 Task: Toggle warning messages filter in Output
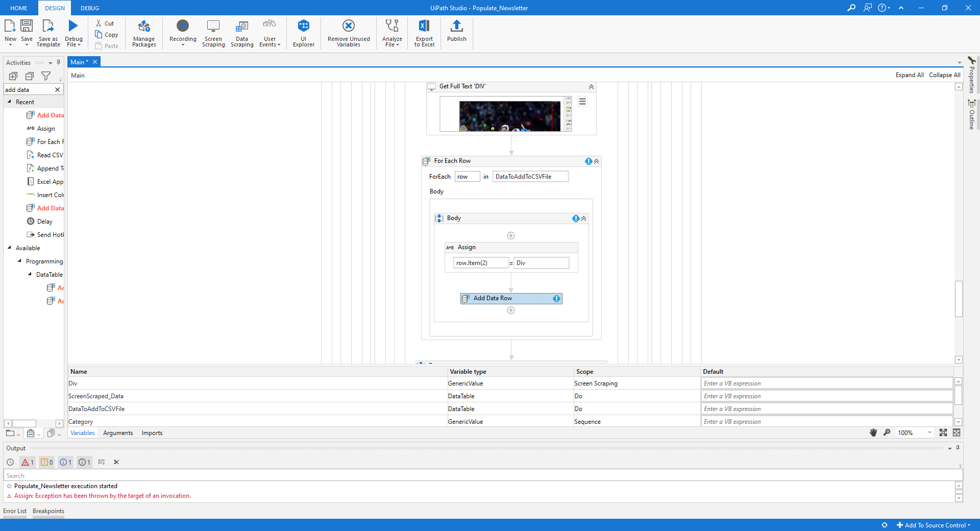coord(46,462)
